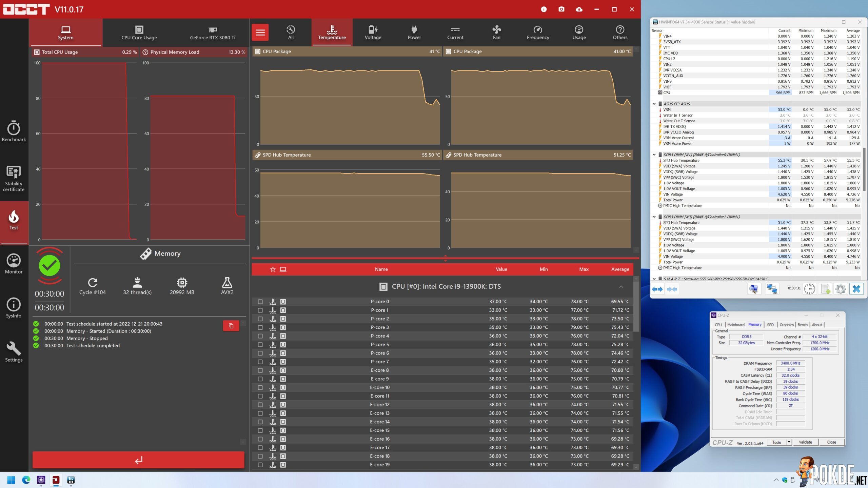The height and width of the screenshot is (488, 868).
Task: Collapse the DDR5 DIMM [#1] sensor group
Action: 654,155
